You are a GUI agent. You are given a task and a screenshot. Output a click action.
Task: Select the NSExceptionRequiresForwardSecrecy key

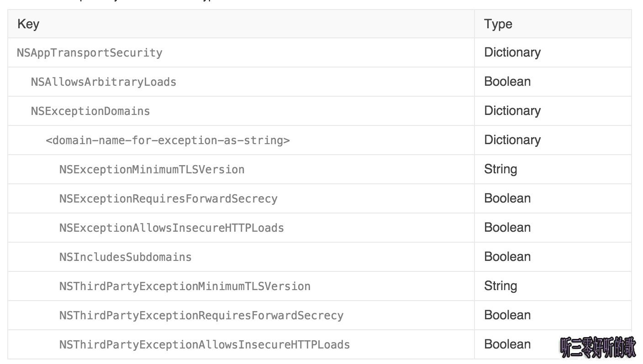point(168,198)
